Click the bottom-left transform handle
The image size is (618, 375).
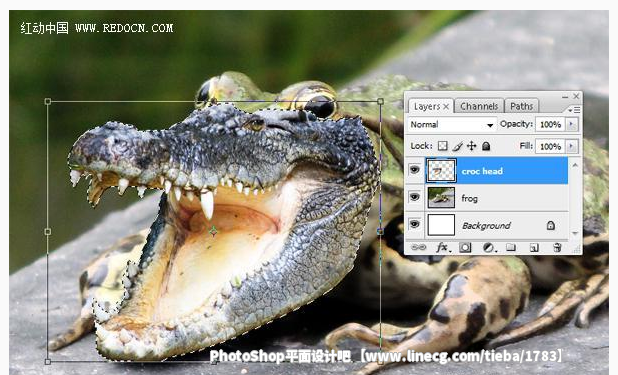pos(48,361)
